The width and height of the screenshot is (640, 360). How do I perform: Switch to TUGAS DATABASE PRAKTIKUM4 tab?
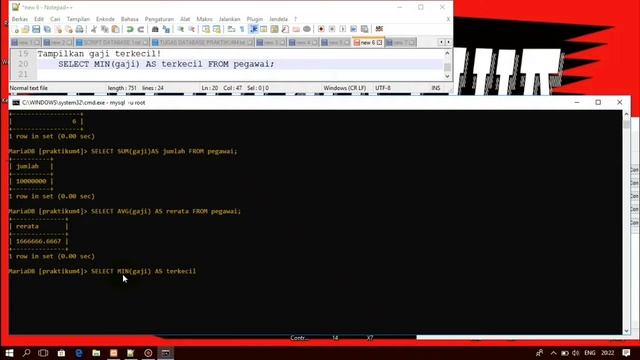(x=202, y=42)
